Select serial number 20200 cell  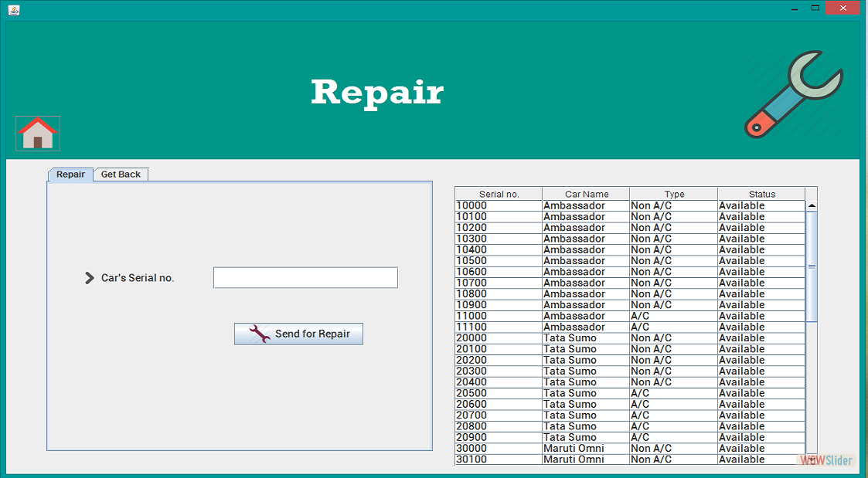point(499,361)
